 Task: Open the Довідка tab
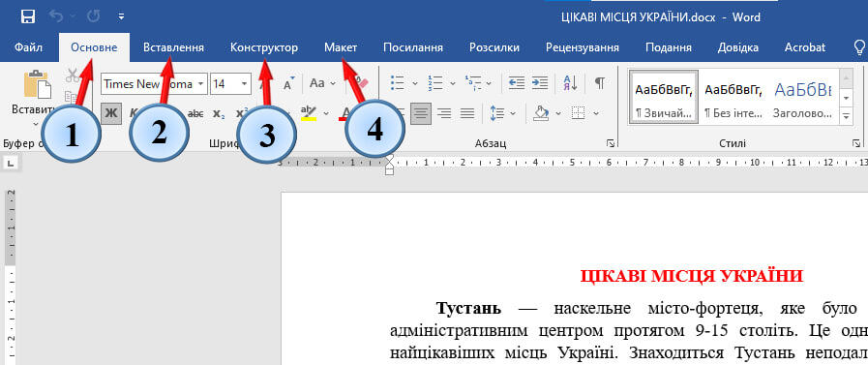point(738,47)
